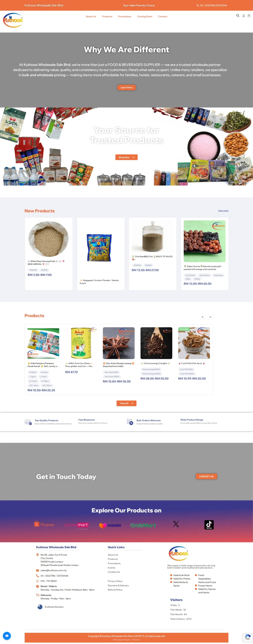The width and height of the screenshot is (253, 644).
Task: Pick the Star Anise 500G size option
Action: 111,372
